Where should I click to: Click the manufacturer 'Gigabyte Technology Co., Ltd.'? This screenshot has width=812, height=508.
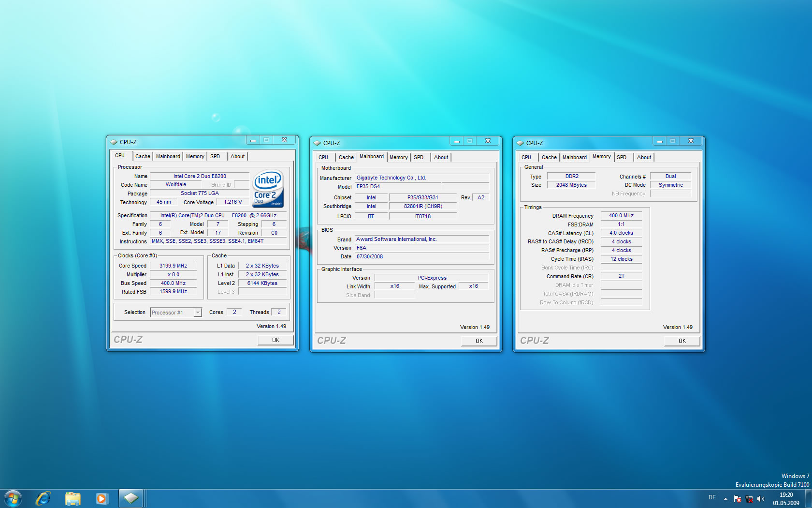422,178
